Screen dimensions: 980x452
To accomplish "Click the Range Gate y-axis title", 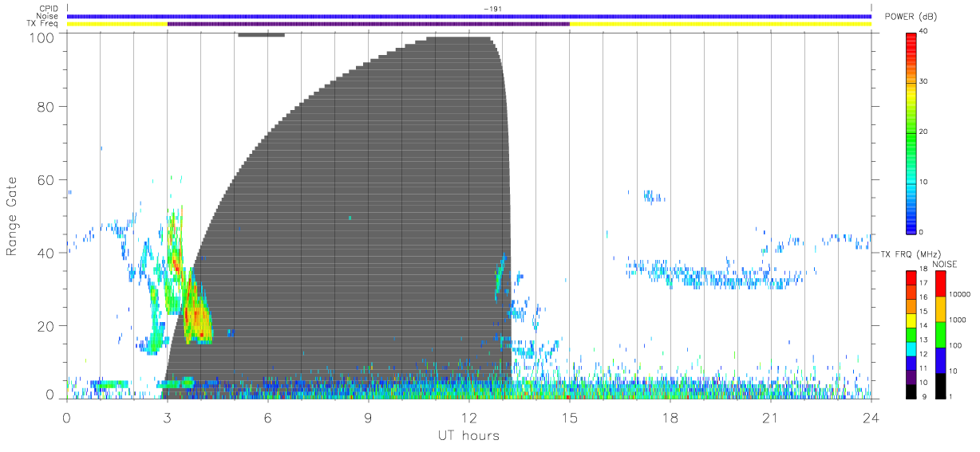I will pos(12,217).
